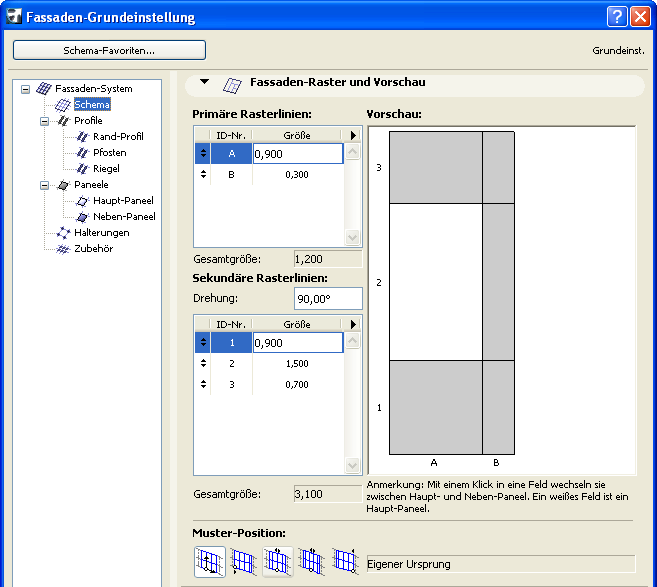Image resolution: width=657 pixels, height=587 pixels.
Task: Click the primary list scroll-up arrow
Action: (x=352, y=151)
